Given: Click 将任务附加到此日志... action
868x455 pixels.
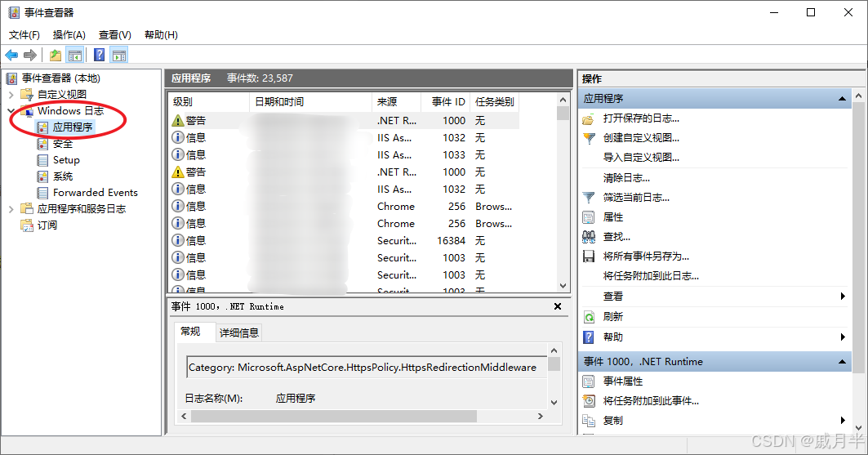Looking at the screenshot, I should tap(651, 275).
